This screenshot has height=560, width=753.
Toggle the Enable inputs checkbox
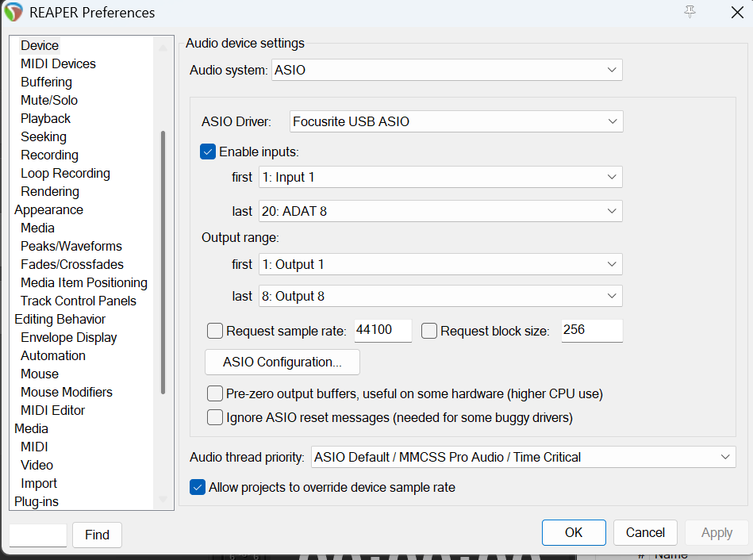pos(207,152)
